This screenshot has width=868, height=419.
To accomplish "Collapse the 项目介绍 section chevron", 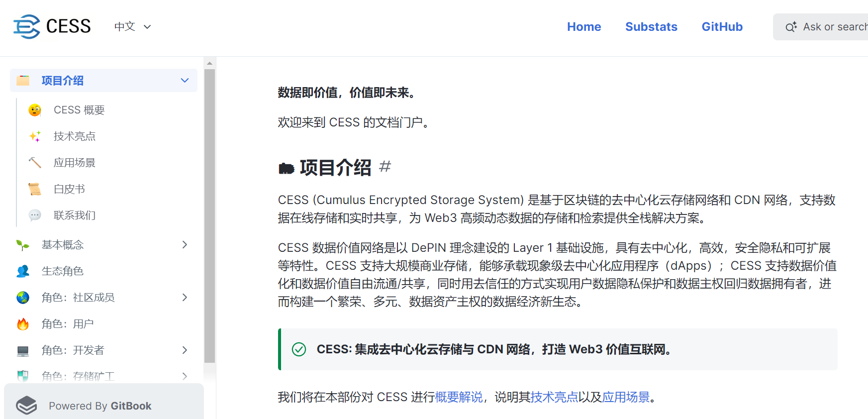I will tap(185, 81).
